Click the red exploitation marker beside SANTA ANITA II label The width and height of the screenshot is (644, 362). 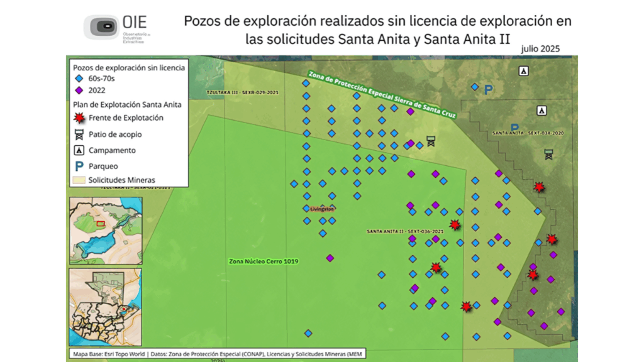point(455,224)
